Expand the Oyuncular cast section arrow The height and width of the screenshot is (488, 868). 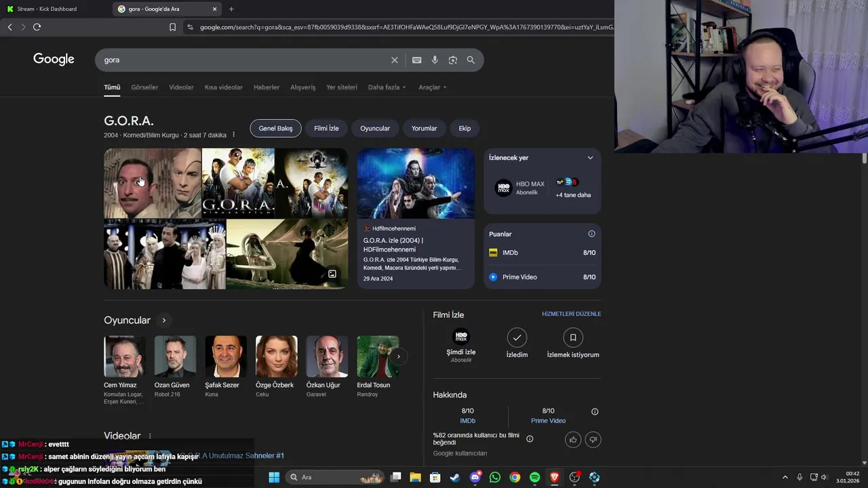point(163,320)
